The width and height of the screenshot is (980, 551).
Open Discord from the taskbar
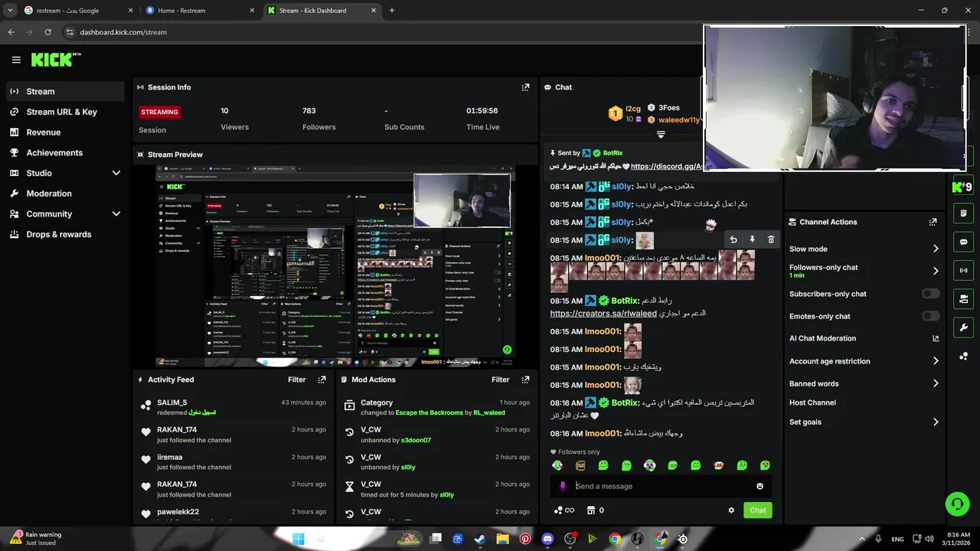tap(547, 539)
